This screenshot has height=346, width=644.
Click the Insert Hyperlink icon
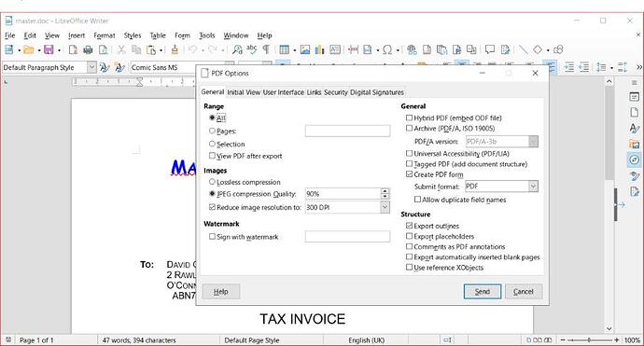[412, 49]
